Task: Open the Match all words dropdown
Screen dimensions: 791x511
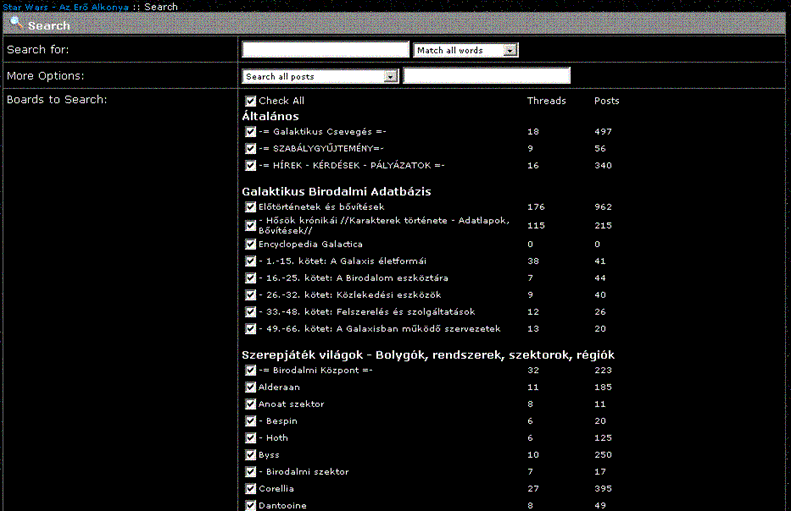Action: pyautogui.click(x=465, y=50)
